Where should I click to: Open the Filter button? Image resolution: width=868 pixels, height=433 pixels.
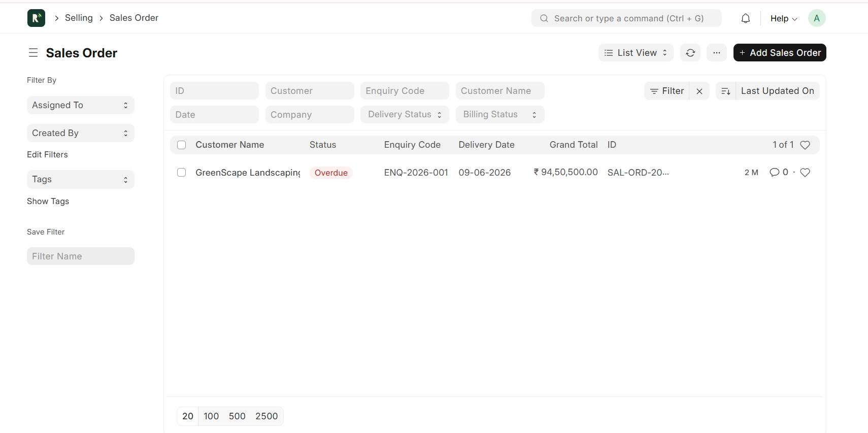click(667, 91)
